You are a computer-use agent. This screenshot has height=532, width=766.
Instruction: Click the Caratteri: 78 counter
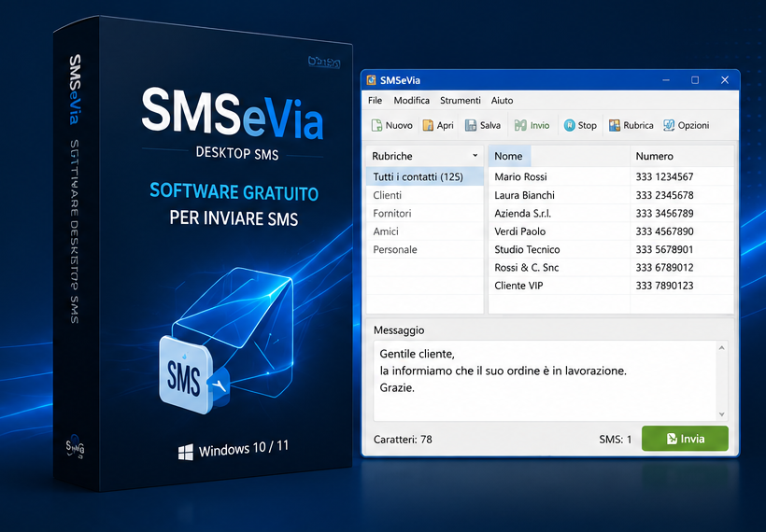pyautogui.click(x=403, y=440)
